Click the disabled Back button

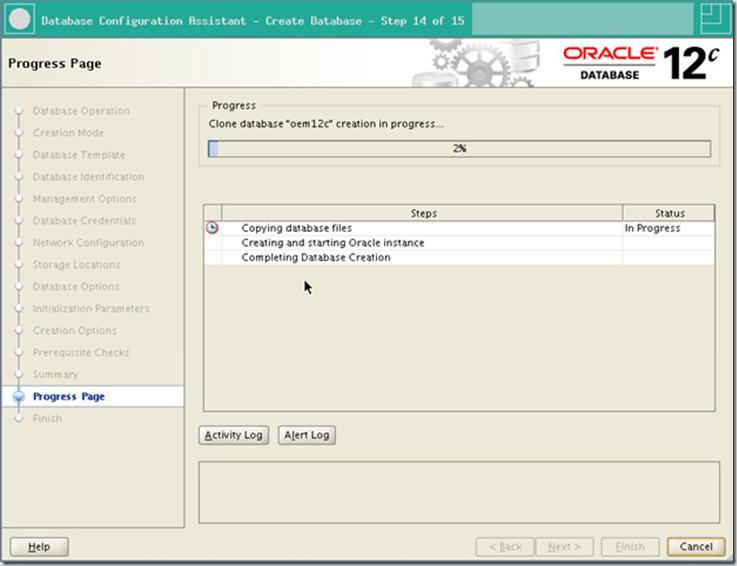505,547
